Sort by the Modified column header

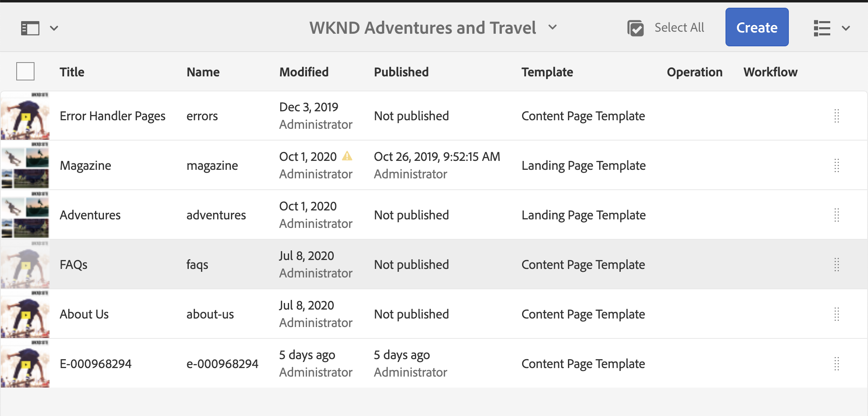(x=304, y=72)
